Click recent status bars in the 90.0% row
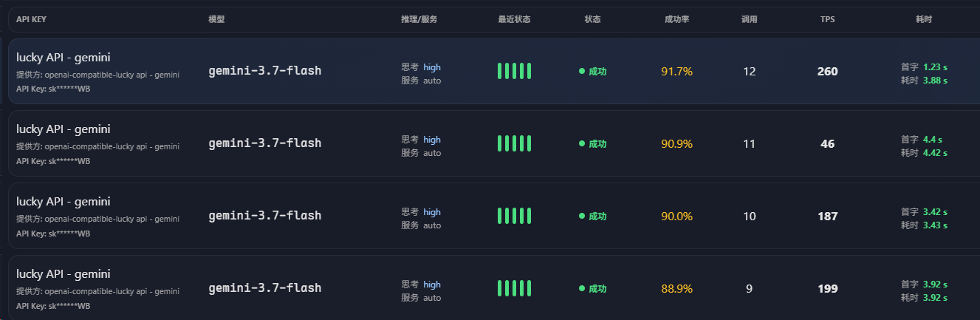980x320 pixels. (515, 216)
